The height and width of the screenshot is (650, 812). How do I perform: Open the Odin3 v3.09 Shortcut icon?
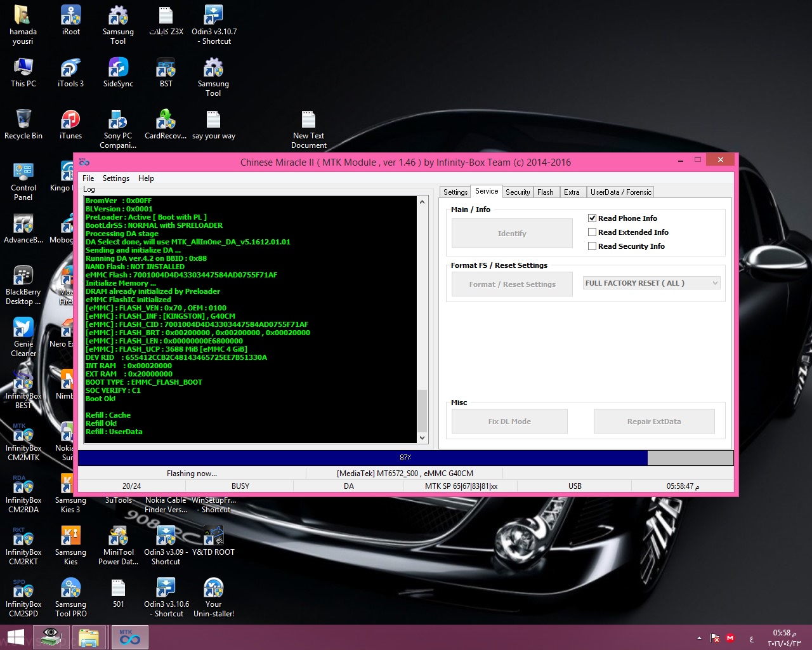(166, 545)
